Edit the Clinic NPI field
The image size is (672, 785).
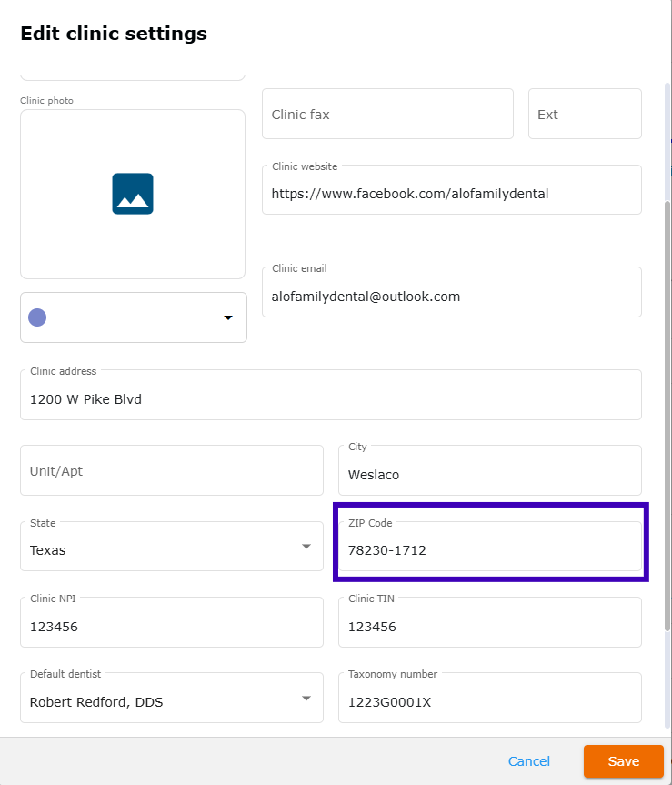[x=172, y=622]
